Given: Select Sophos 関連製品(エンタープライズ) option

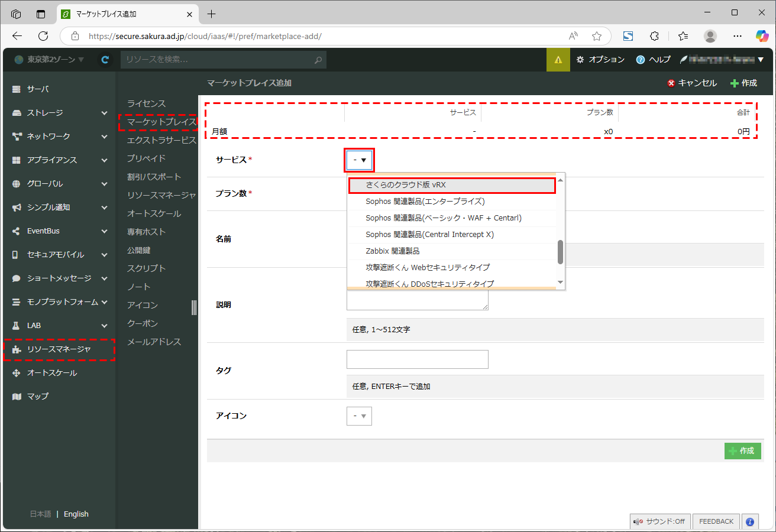Looking at the screenshot, I should [x=452, y=202].
